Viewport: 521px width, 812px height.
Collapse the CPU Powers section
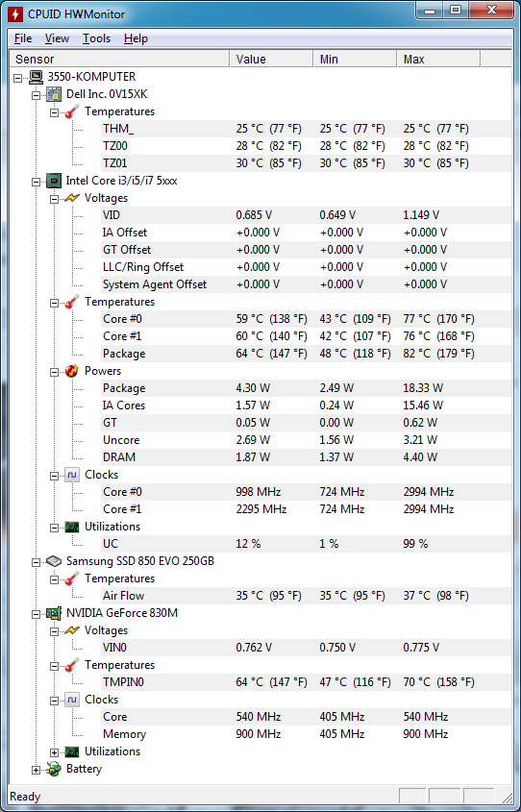(x=55, y=372)
